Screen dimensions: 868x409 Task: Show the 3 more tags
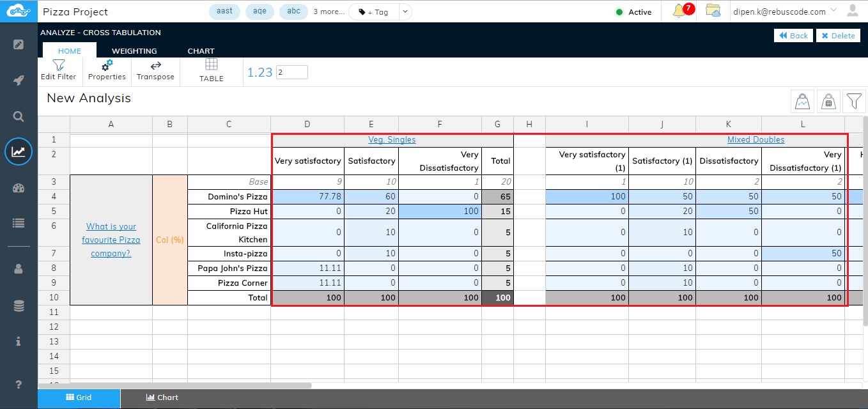coord(329,12)
